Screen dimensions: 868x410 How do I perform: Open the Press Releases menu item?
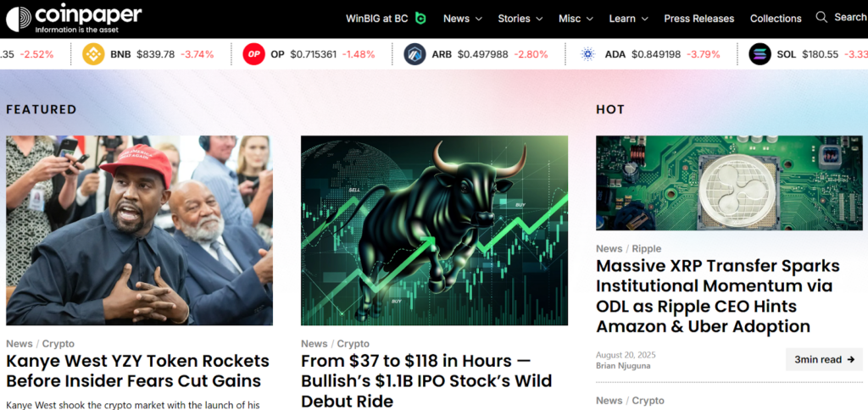699,19
